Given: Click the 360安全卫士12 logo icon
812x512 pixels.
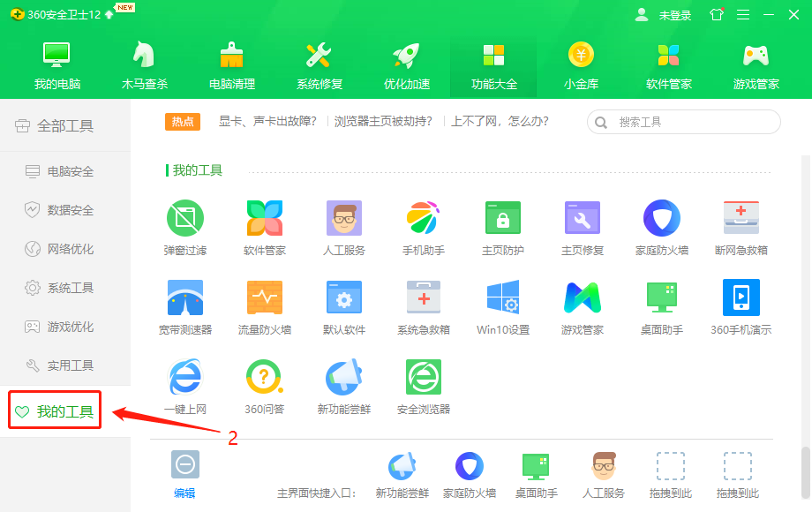Looking at the screenshot, I should (17, 14).
